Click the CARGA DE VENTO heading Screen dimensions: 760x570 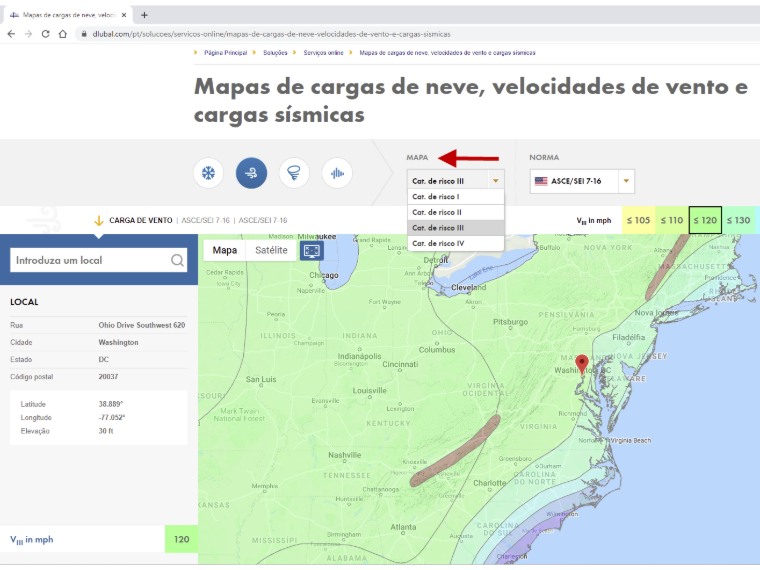141,221
